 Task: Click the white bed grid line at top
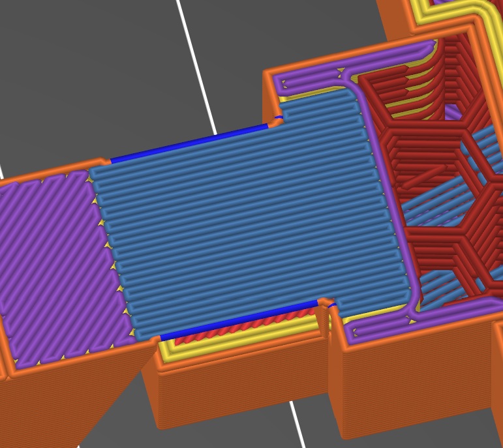tap(196, 59)
